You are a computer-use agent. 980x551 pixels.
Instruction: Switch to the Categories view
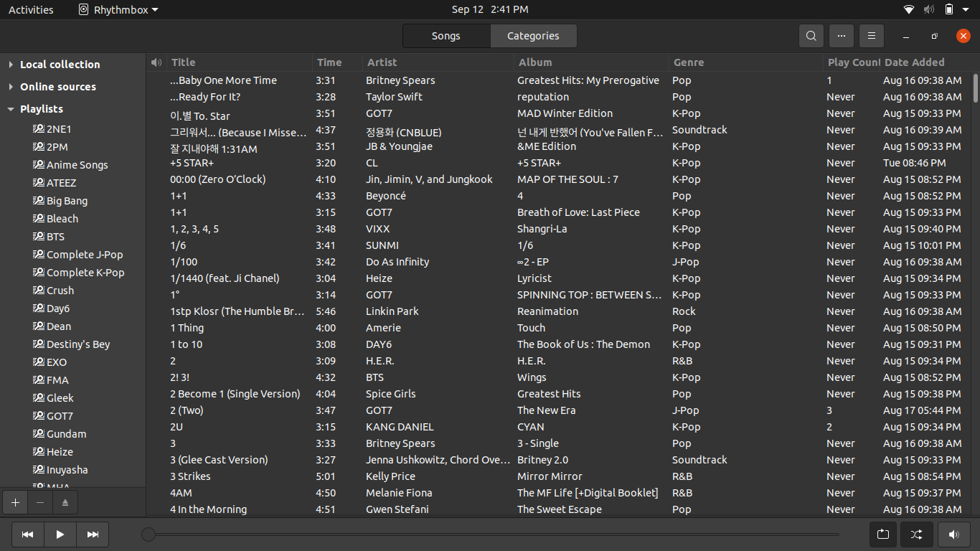pyautogui.click(x=533, y=36)
